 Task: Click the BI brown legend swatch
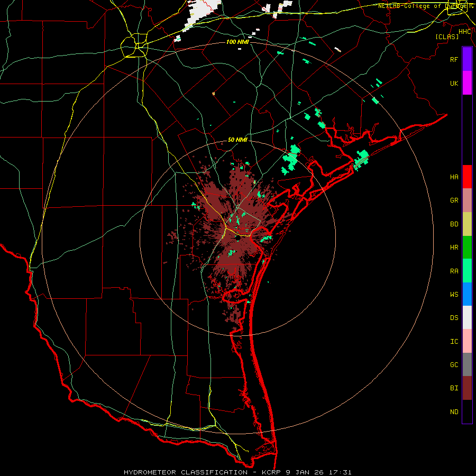(x=467, y=388)
